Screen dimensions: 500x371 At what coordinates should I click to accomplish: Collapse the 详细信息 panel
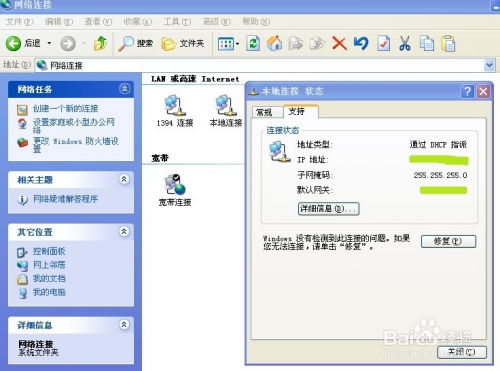click(124, 324)
